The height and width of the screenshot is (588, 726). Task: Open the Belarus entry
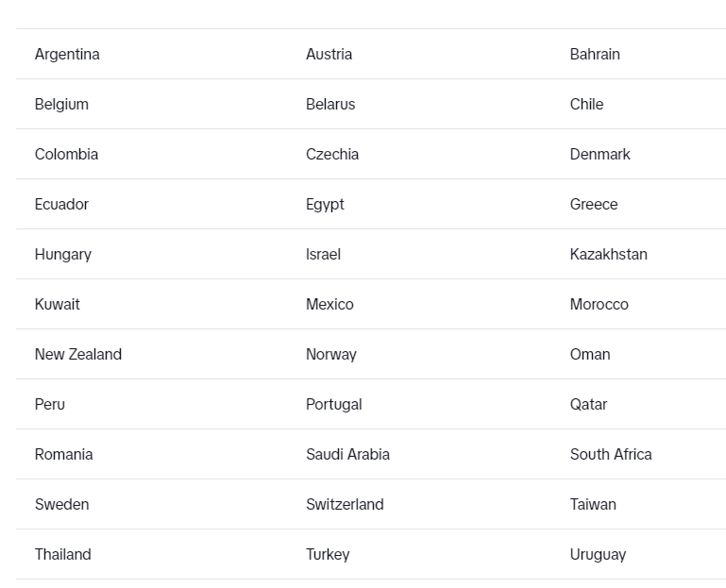330,104
